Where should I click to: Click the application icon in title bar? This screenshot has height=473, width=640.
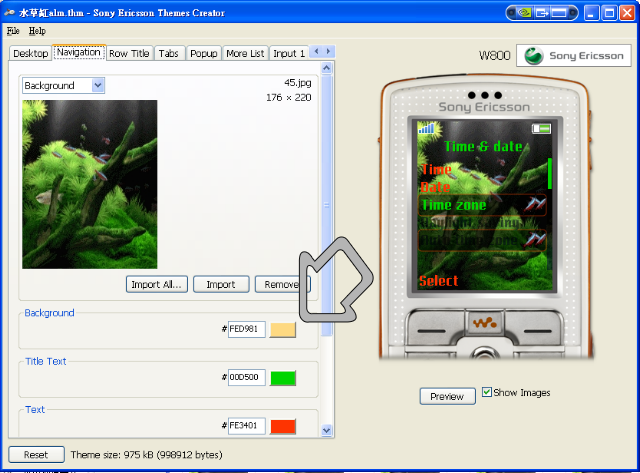click(x=10, y=13)
